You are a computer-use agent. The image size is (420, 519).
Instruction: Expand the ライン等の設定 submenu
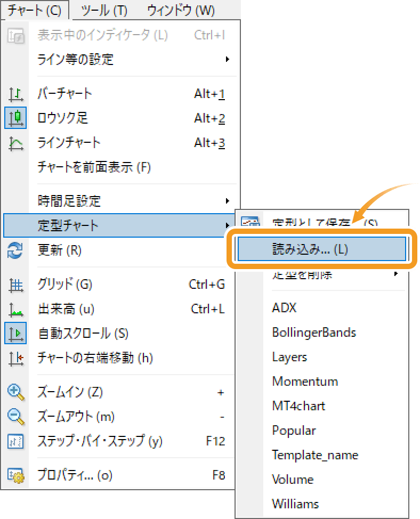(121, 60)
